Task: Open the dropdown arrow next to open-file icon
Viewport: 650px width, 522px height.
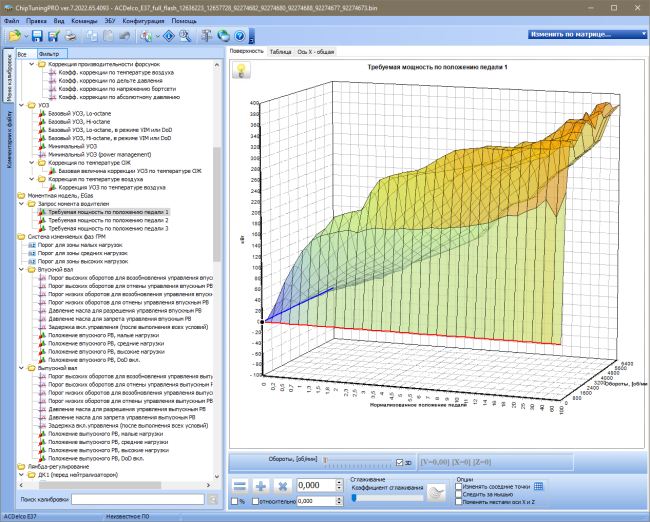Action: (x=26, y=36)
